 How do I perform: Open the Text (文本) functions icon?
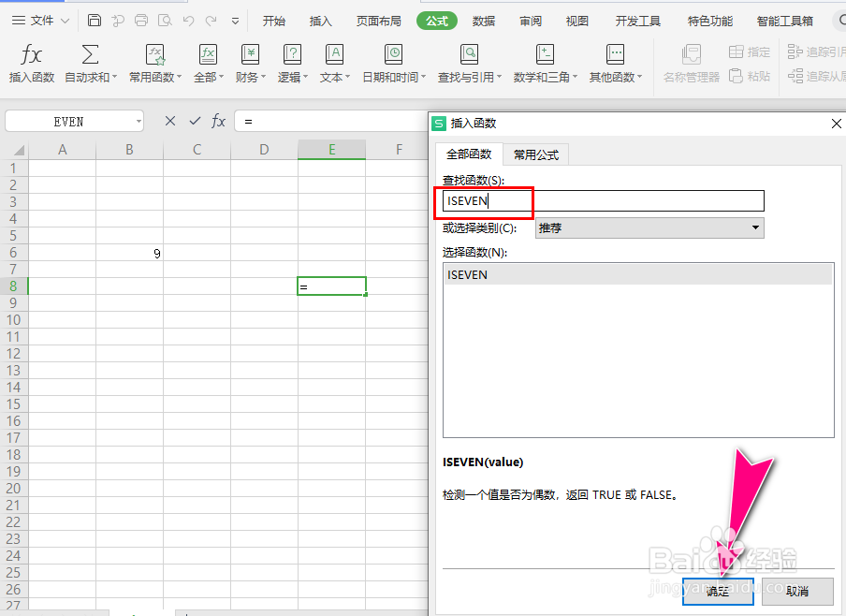[334, 55]
